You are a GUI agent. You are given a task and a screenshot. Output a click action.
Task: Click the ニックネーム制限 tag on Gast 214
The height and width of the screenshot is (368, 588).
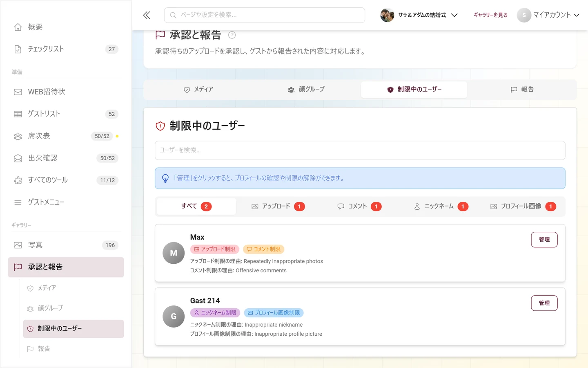215,313
